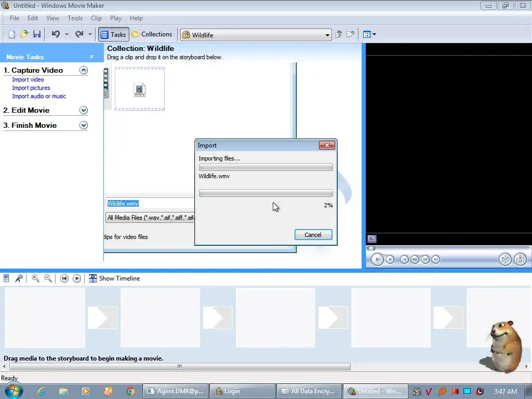This screenshot has width=532, height=399.
Task: Click the Up One Level icon
Action: click(338, 34)
